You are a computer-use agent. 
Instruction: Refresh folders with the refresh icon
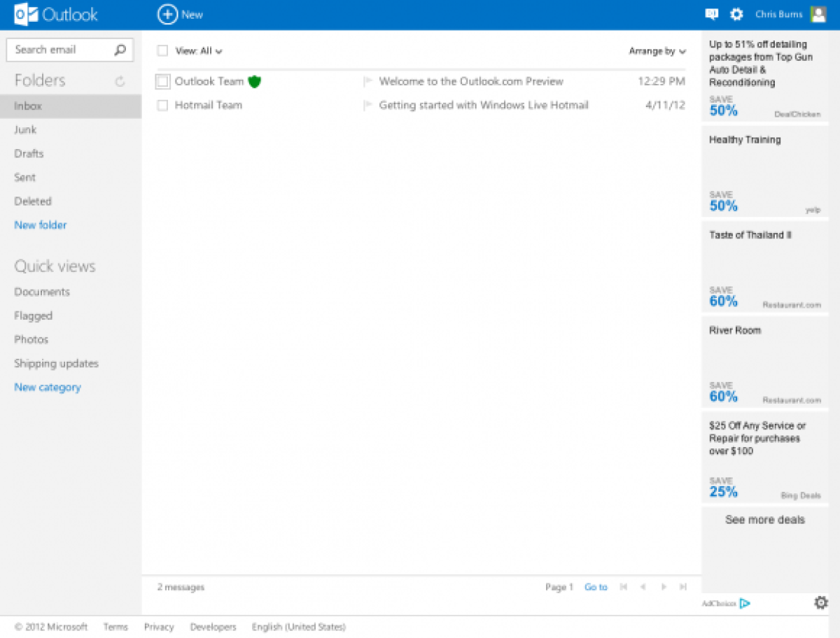(120, 81)
